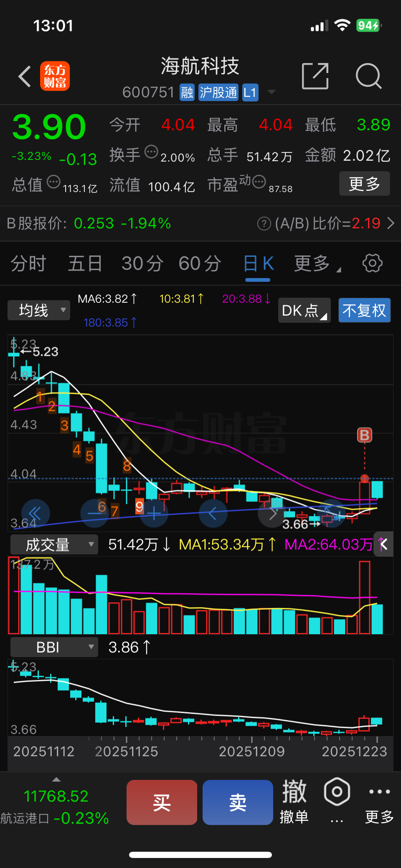The image size is (401, 868).
Task: Tap the red B buy marker
Action: click(x=364, y=435)
